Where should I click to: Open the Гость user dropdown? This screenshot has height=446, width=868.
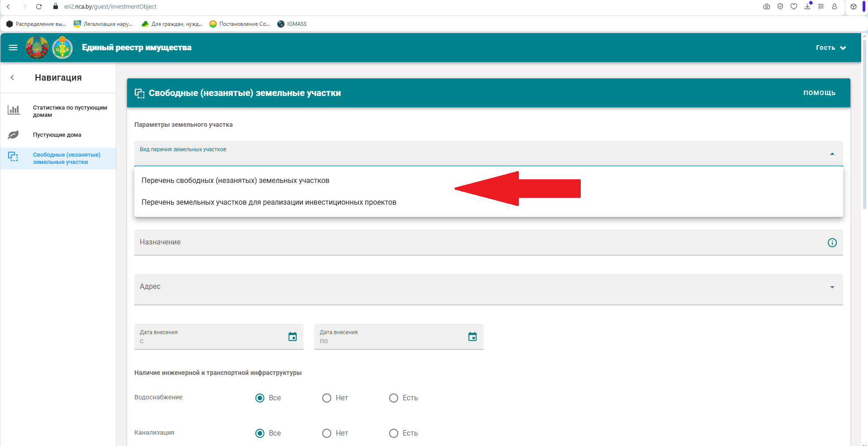tap(831, 48)
